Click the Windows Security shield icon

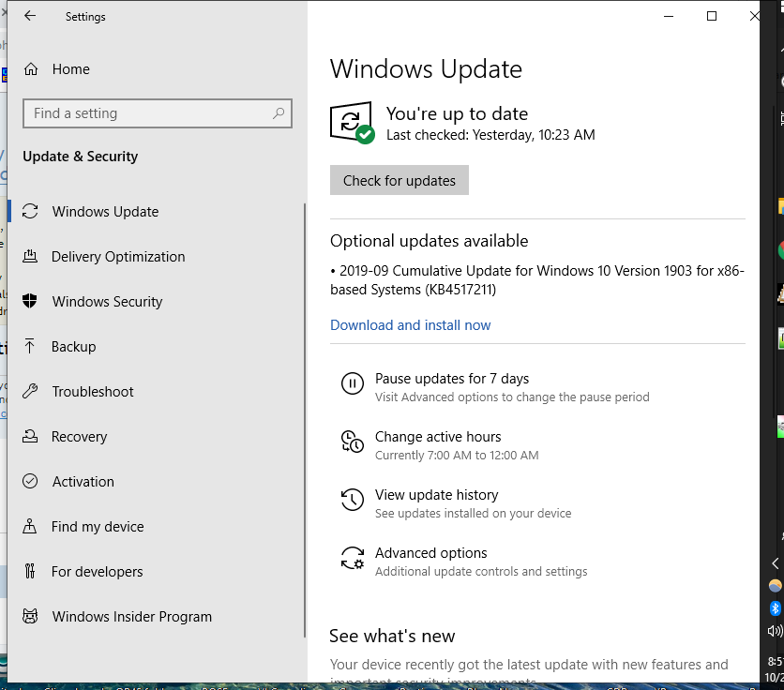[30, 301]
